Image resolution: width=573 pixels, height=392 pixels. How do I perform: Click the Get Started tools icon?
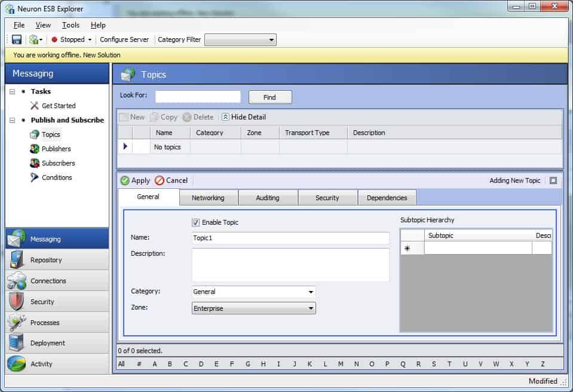(34, 106)
